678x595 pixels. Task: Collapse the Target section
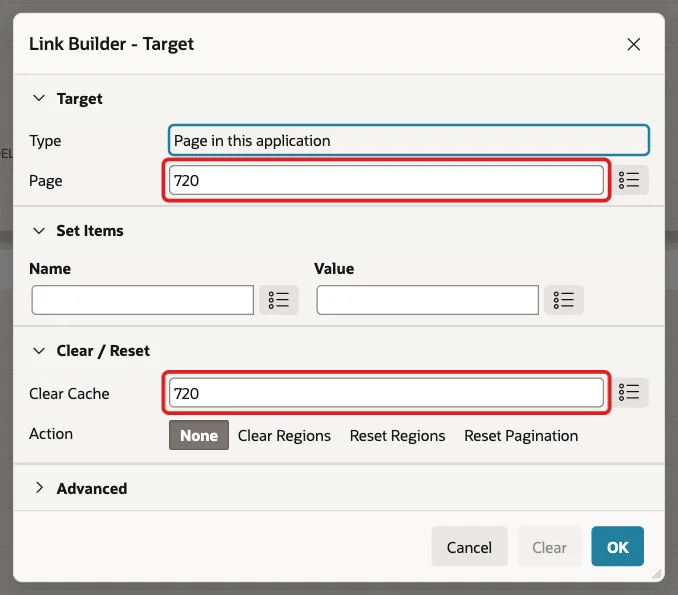[x=39, y=98]
